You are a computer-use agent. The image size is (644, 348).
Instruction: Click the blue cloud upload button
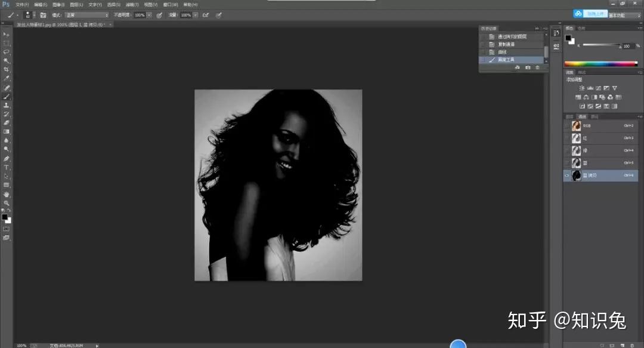tap(578, 14)
